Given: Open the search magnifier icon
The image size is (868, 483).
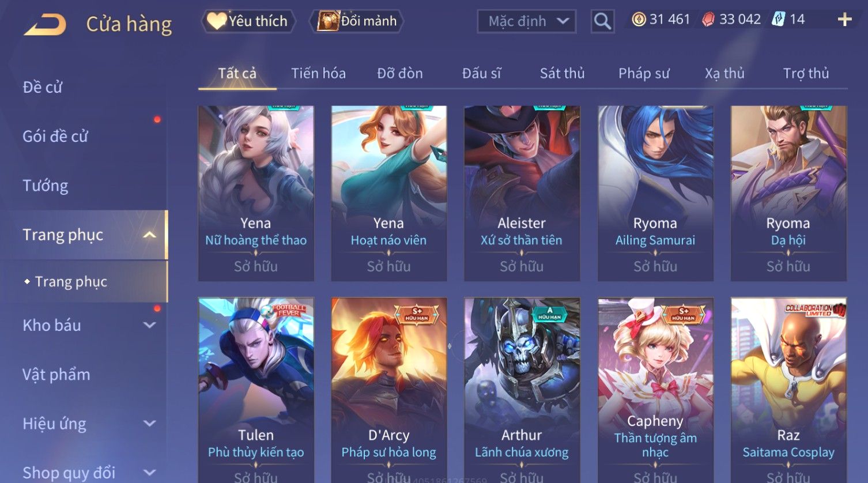Looking at the screenshot, I should [602, 21].
